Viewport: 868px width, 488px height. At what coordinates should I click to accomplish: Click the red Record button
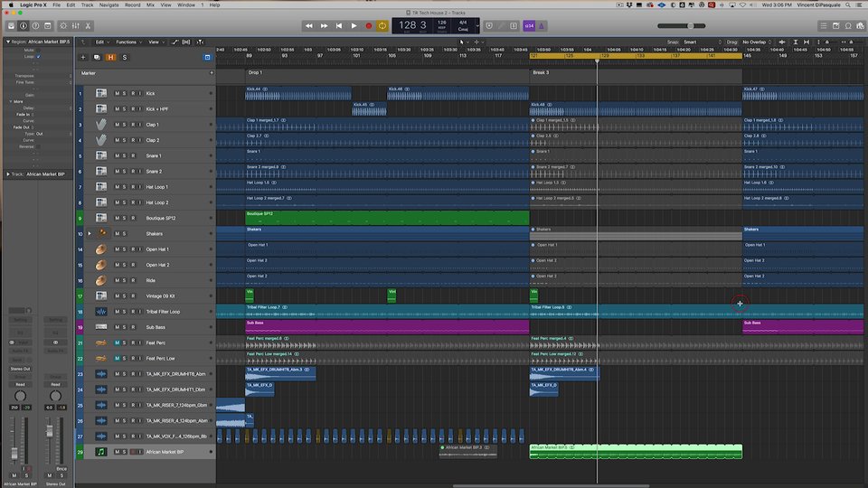click(369, 26)
